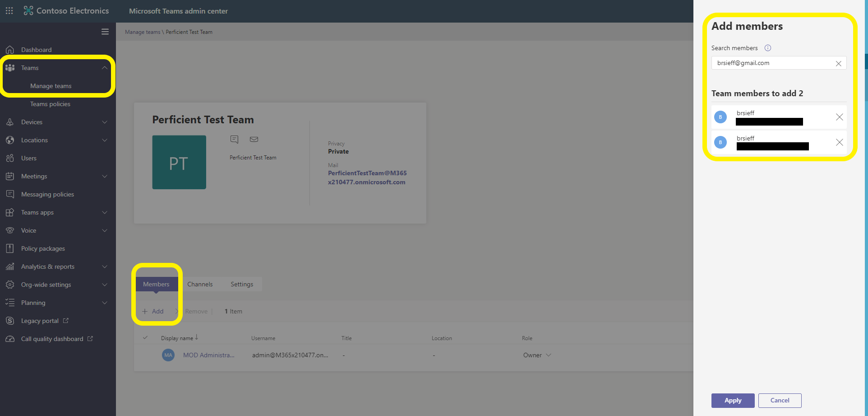The width and height of the screenshot is (868, 416).
Task: Open the PerficientTestTeam mail address link
Action: point(367,178)
